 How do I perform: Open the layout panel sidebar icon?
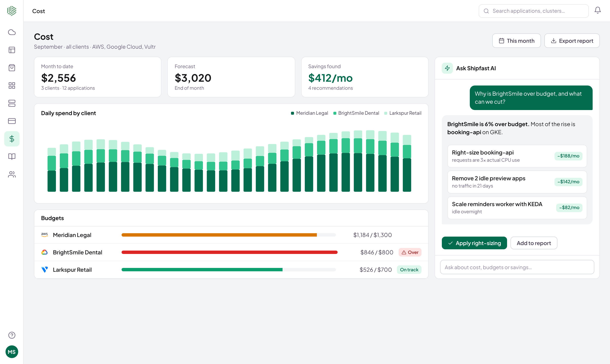tap(12, 50)
